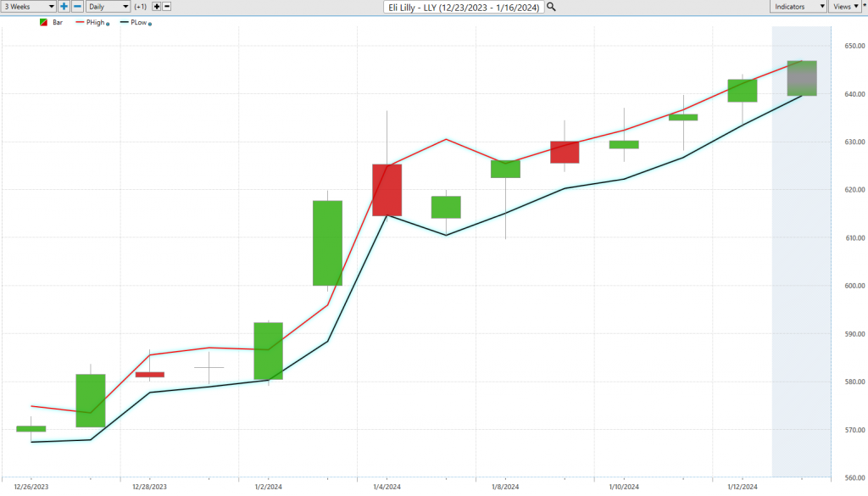868x496 pixels.
Task: Click the PHigh red line legend swatch
Action: 80,23
